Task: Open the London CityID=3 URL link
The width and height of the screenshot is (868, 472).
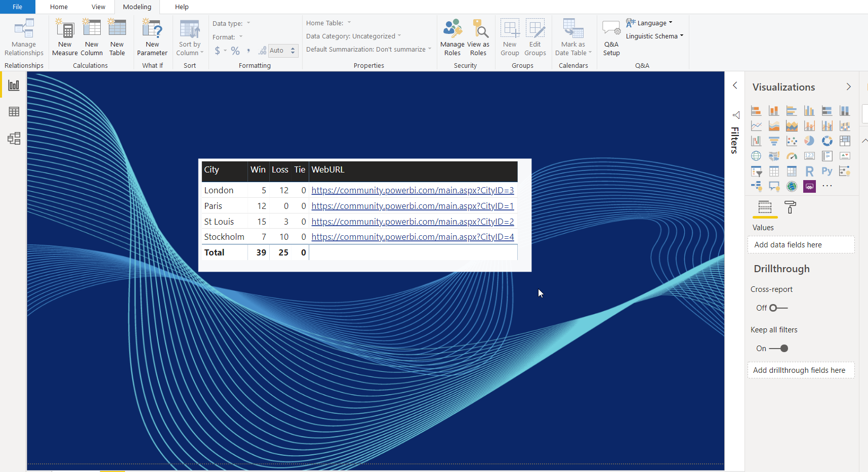Action: click(412, 190)
